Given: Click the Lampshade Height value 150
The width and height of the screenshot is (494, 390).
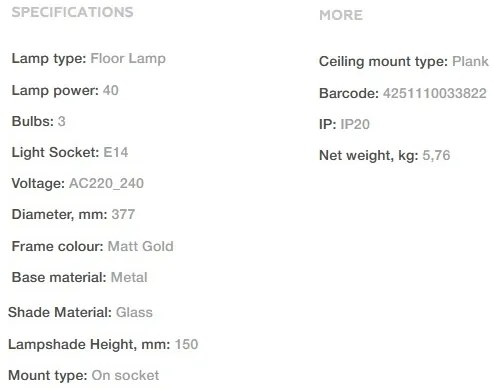Looking at the screenshot, I should 186,344.
